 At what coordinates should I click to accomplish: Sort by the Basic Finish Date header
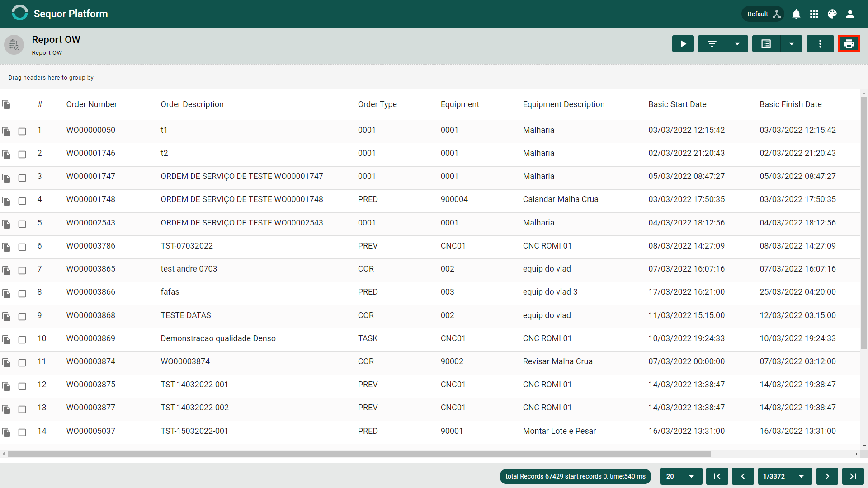tap(791, 104)
